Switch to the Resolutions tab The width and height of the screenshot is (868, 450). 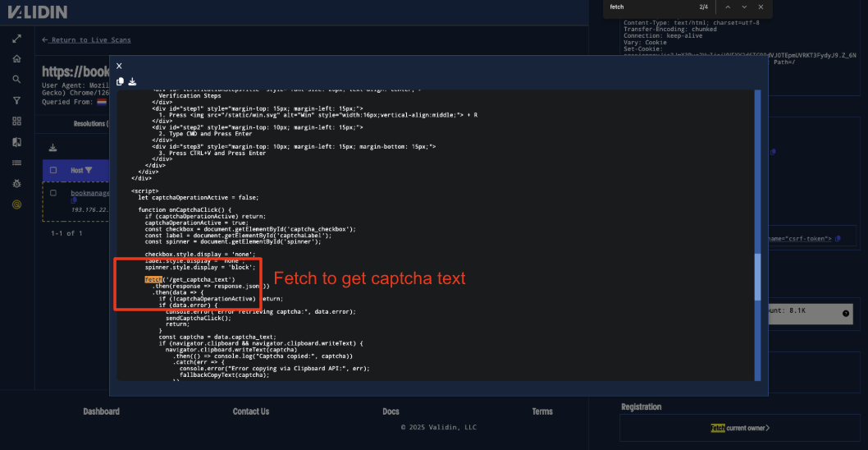point(91,123)
